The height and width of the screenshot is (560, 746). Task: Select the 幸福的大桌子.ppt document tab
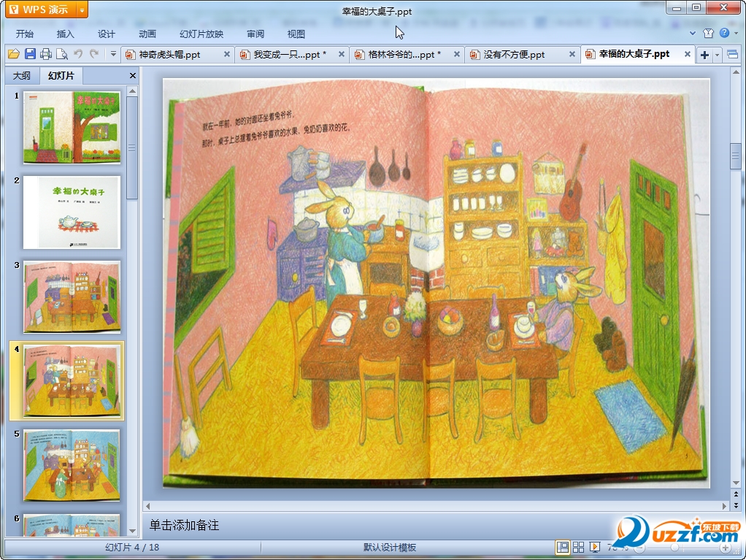(x=634, y=54)
